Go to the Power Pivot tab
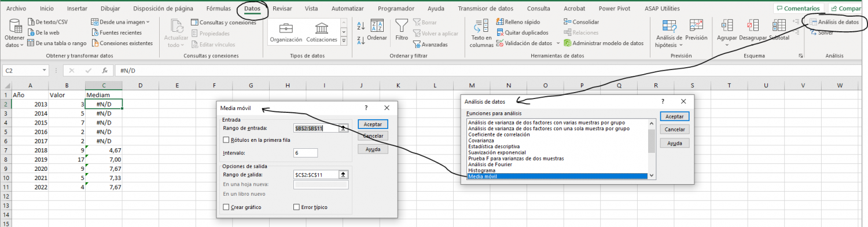This screenshot has width=868, height=227. (615, 9)
